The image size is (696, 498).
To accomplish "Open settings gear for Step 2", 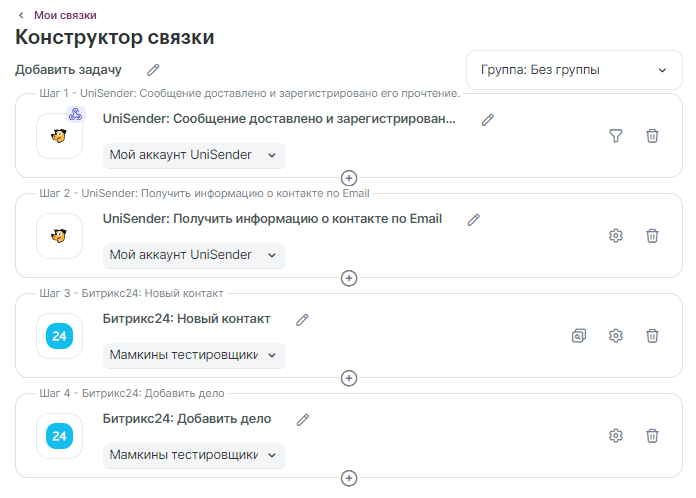I will (616, 236).
